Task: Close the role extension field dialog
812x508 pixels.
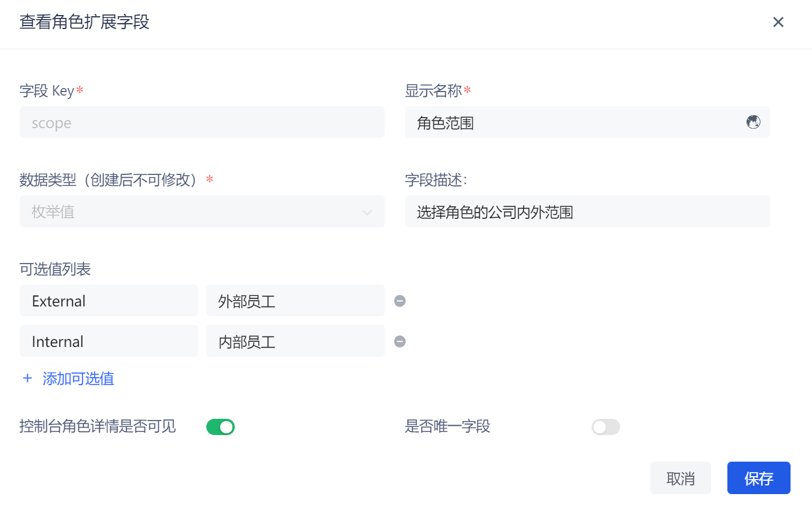Action: tap(778, 22)
